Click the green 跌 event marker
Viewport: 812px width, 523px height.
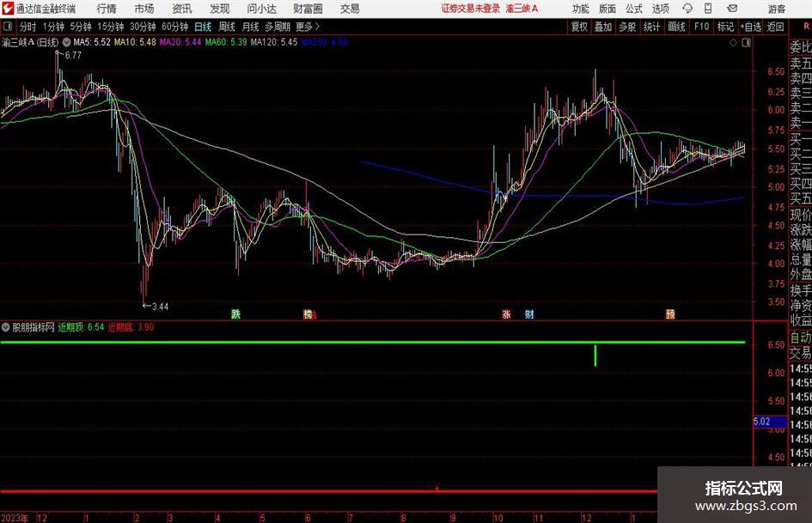tap(235, 313)
